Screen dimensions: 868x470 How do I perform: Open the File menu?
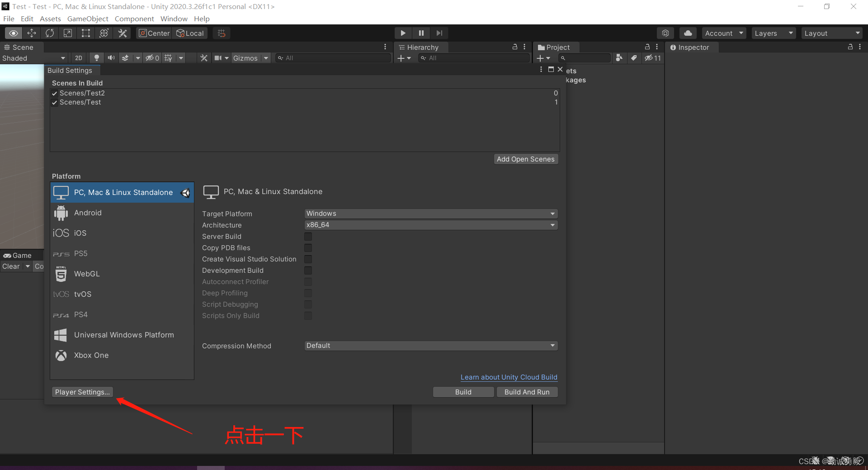tap(9, 19)
